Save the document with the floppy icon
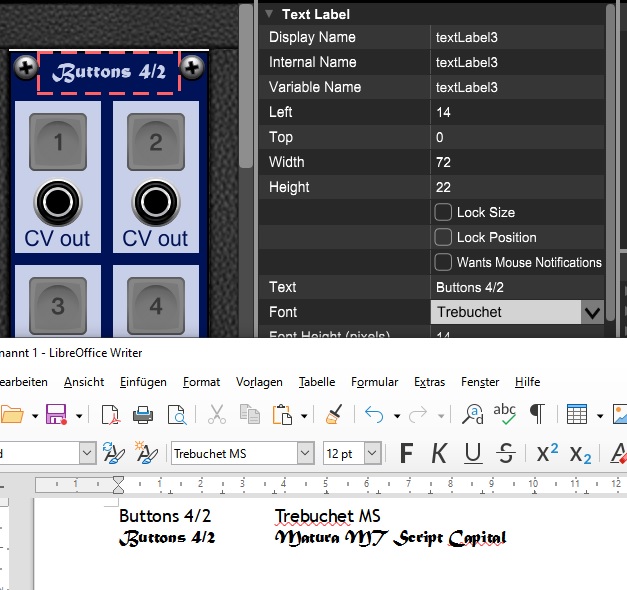 pyautogui.click(x=56, y=414)
